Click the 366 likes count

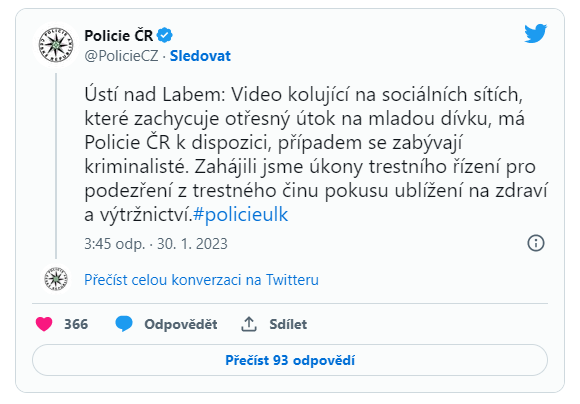pos(76,324)
